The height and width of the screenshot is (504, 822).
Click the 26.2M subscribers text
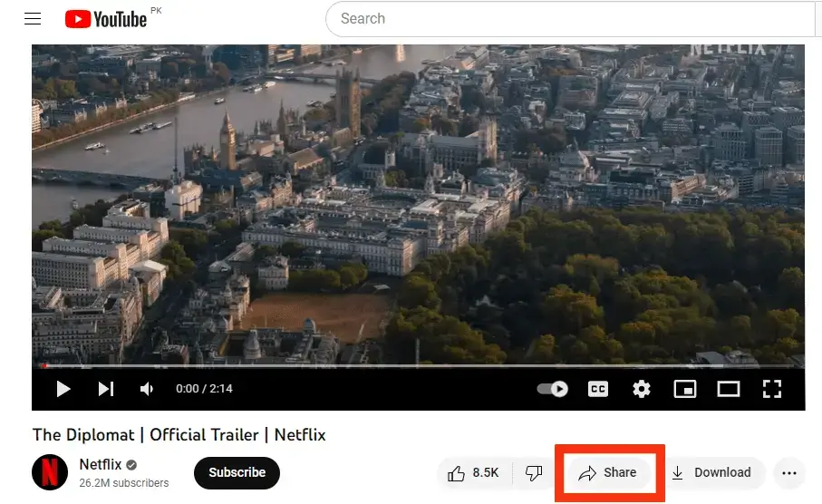[x=124, y=483]
